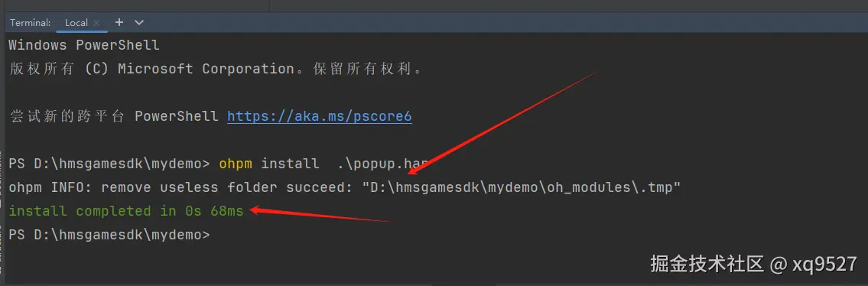868x286 pixels.
Task: Click the ohpm INFO remove useless folder line
Action: pyautogui.click(x=344, y=187)
